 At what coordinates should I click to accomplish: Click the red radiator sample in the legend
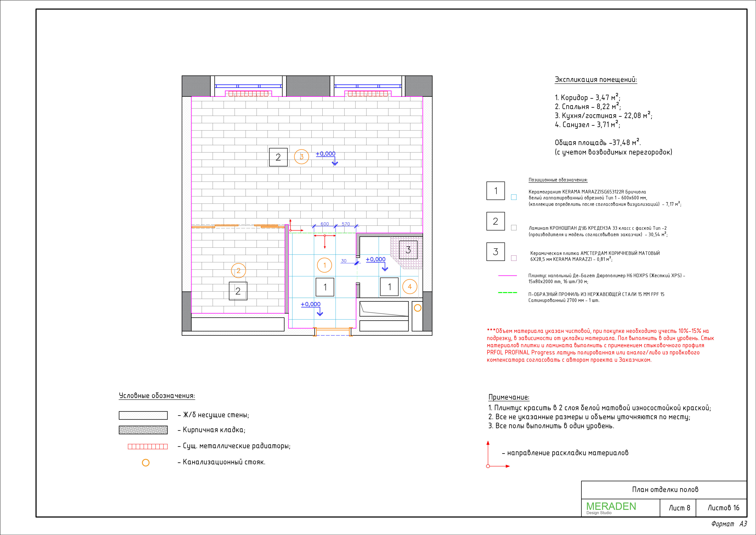click(x=148, y=446)
